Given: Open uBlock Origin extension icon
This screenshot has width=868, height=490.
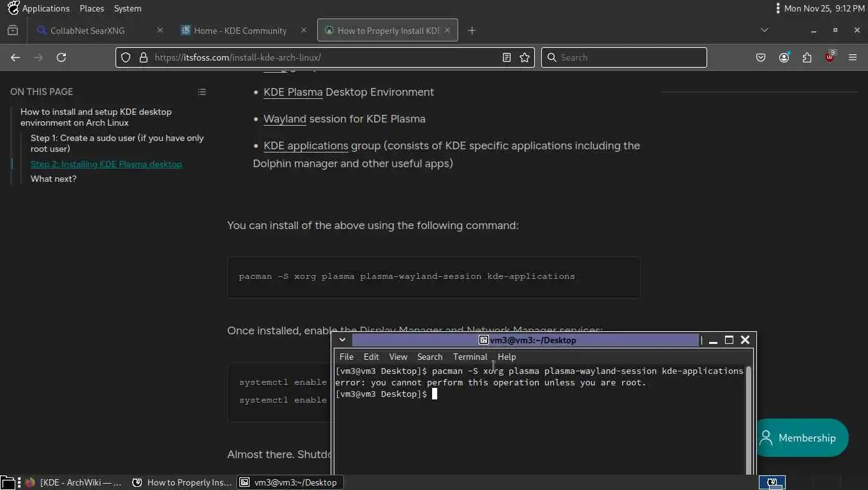Looking at the screenshot, I should coord(830,57).
